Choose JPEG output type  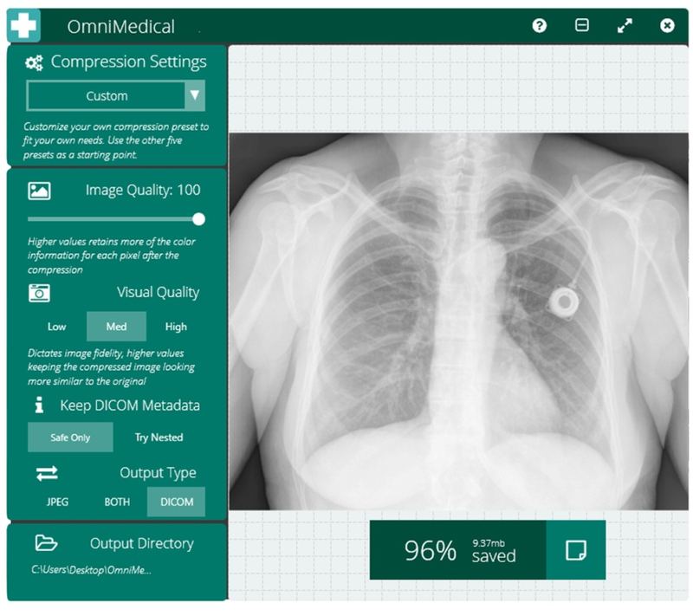coord(57,502)
